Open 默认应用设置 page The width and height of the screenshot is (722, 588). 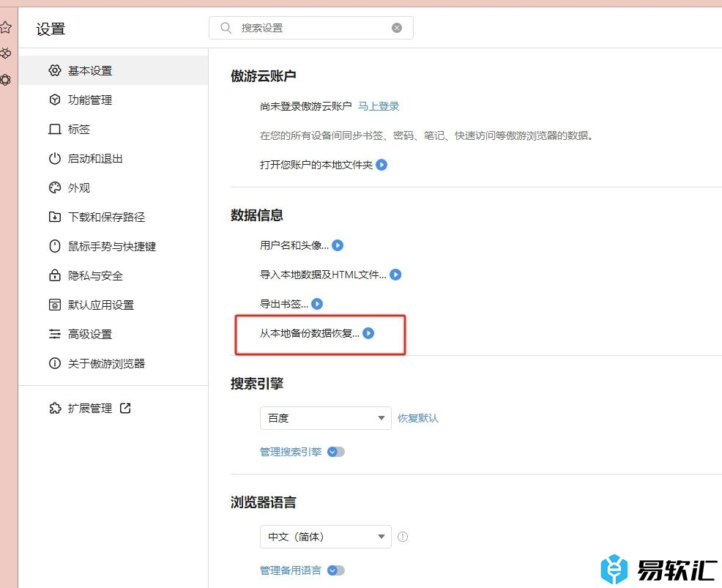tap(113, 305)
